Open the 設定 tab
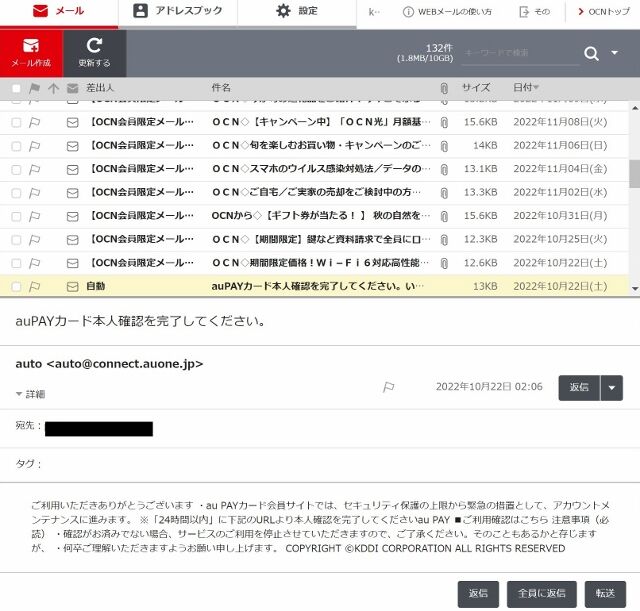This screenshot has height=611, width=640. click(297, 11)
